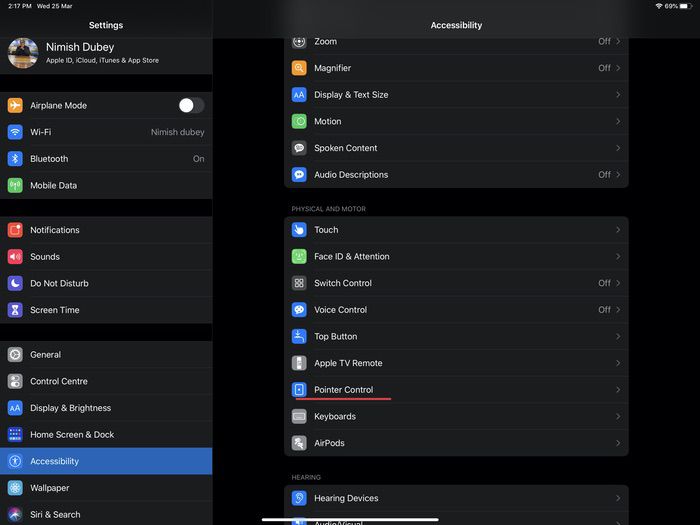Open Wallpaper settings
This screenshot has width=700, height=525.
[106, 488]
